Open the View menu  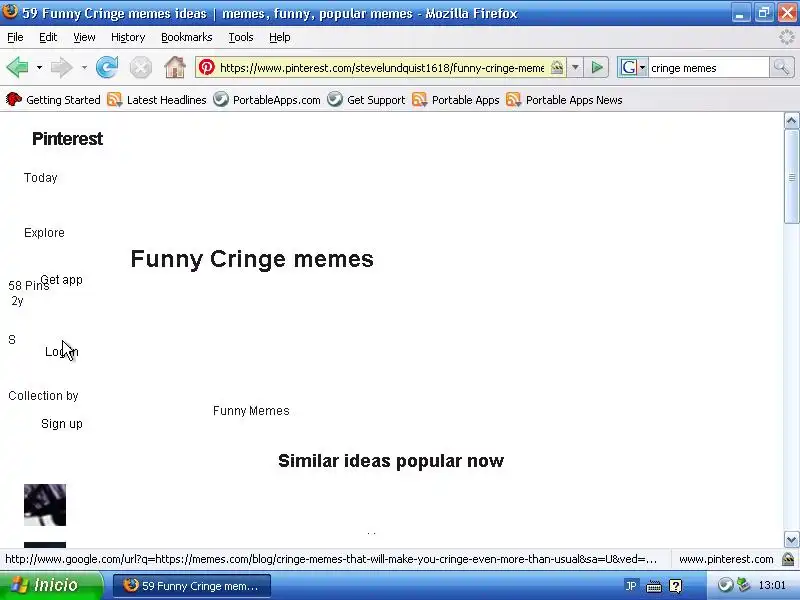(x=84, y=37)
